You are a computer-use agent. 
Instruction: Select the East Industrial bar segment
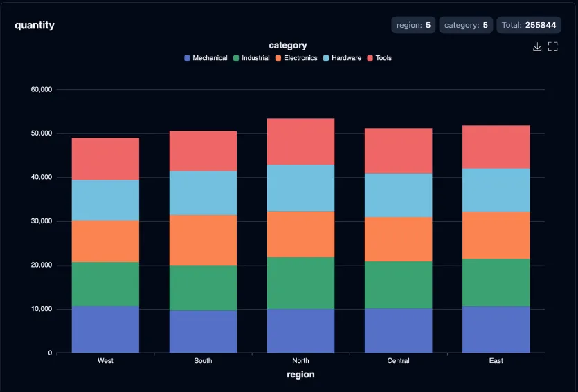pos(496,283)
